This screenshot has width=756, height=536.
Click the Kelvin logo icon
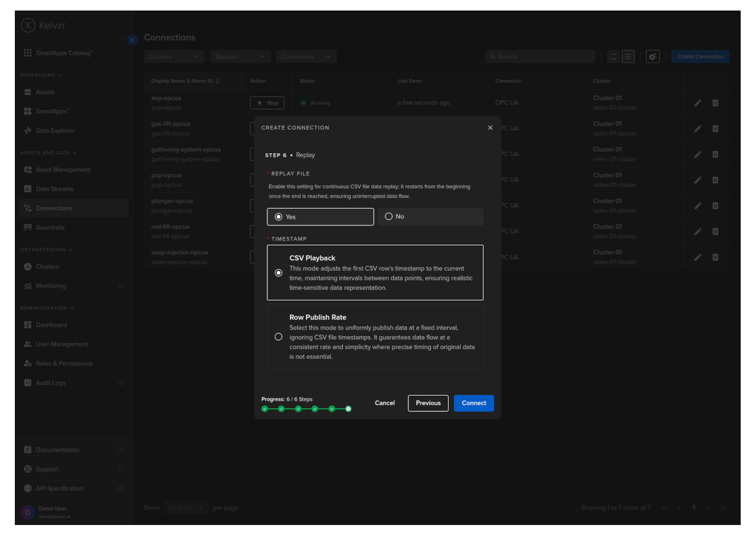[28, 25]
